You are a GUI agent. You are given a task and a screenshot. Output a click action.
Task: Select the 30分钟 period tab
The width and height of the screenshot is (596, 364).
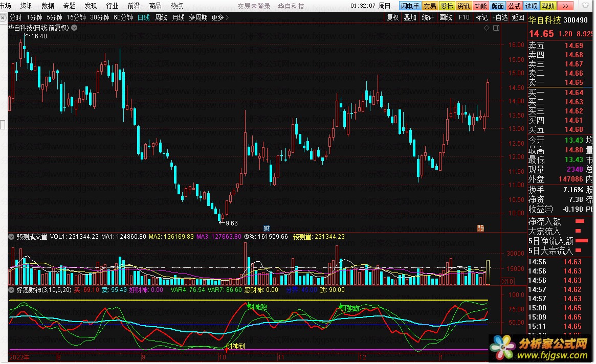tap(100, 17)
